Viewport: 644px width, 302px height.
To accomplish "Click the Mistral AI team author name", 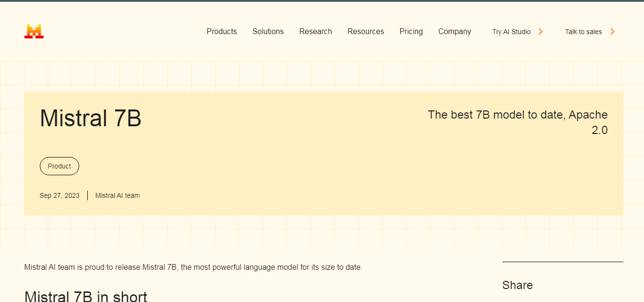I will click(x=117, y=195).
